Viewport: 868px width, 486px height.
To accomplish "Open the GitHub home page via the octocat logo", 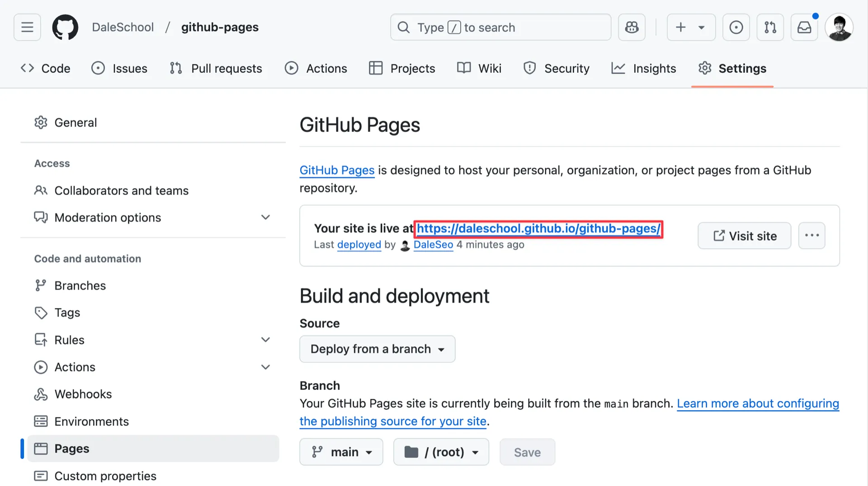I will pos(65,27).
